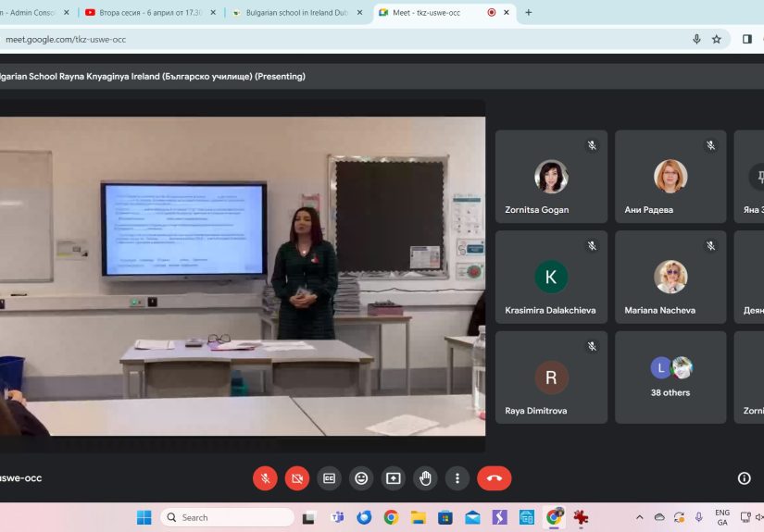
Task: Click the 38 others participants tile
Action: click(670, 377)
